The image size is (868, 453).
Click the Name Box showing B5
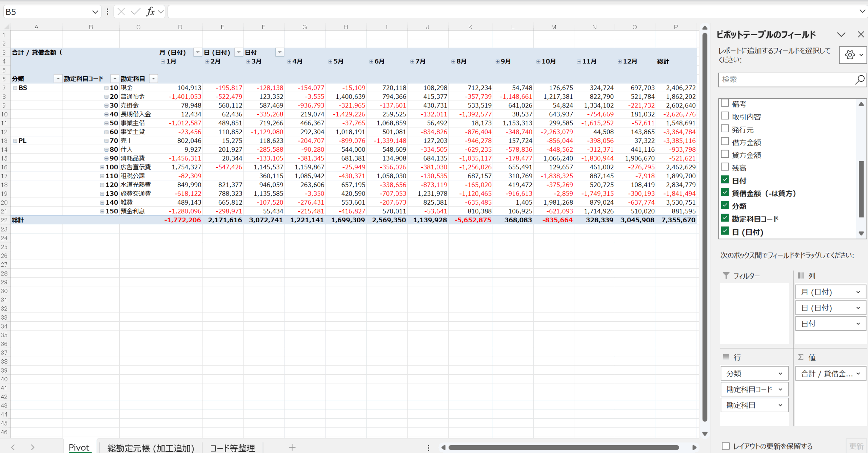point(47,12)
